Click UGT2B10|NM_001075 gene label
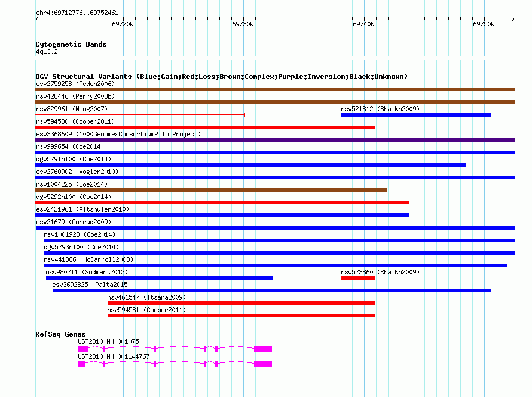The image size is (532, 397). point(108,341)
